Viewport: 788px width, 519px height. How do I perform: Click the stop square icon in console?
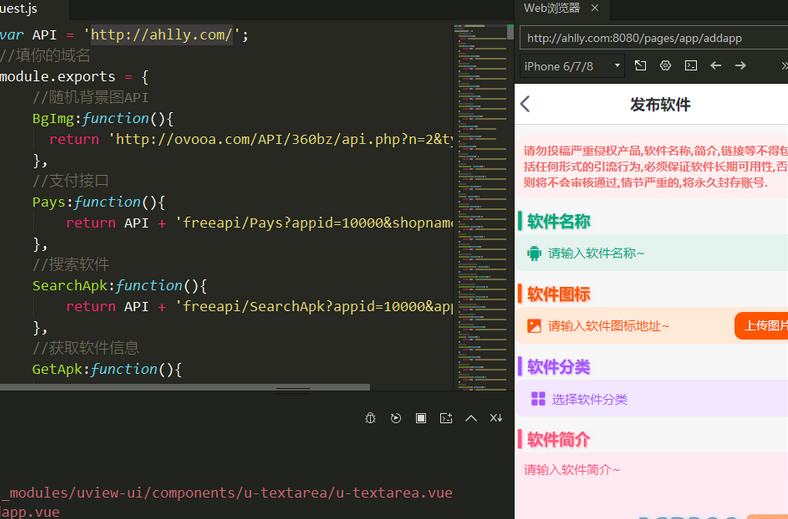(x=421, y=418)
